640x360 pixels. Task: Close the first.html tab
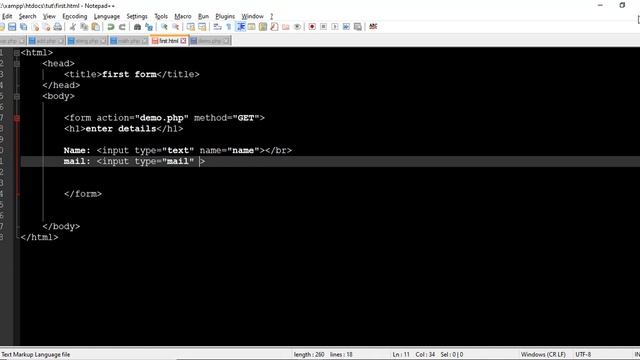pos(183,41)
